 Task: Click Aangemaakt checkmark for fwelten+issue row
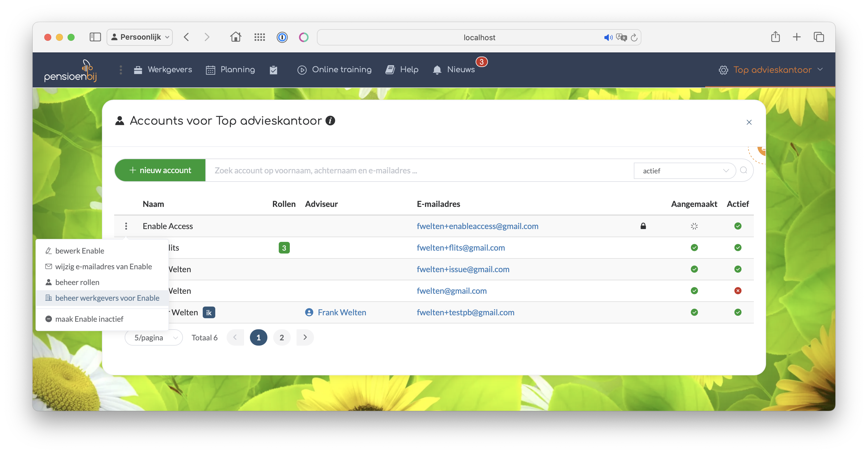pos(694,269)
